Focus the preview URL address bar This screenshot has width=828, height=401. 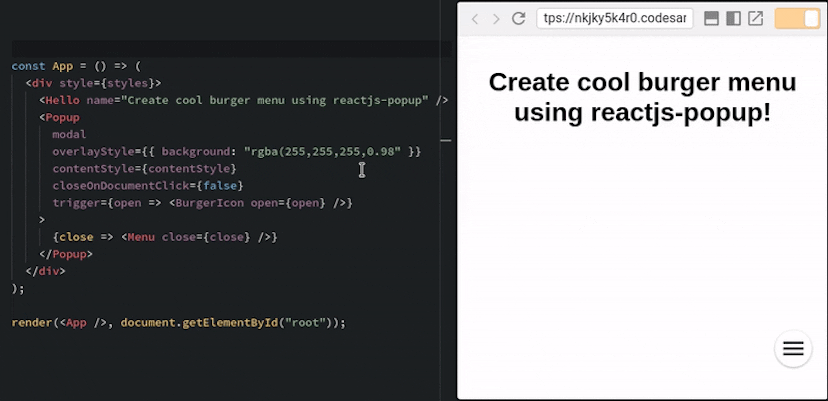pos(614,19)
